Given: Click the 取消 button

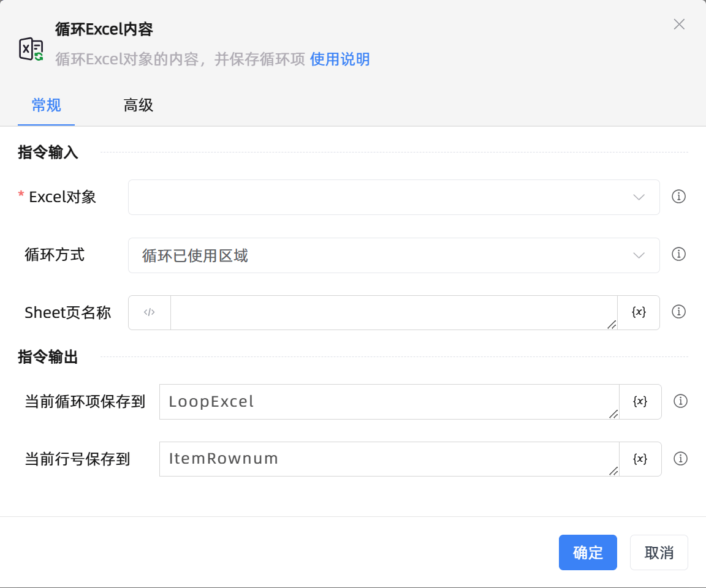Looking at the screenshot, I should coord(659,552).
